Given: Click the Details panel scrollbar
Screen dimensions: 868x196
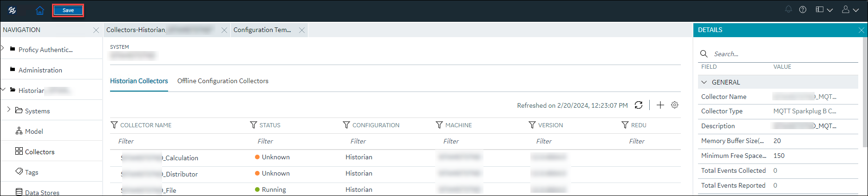Looking at the screenshot, I should (x=864, y=93).
